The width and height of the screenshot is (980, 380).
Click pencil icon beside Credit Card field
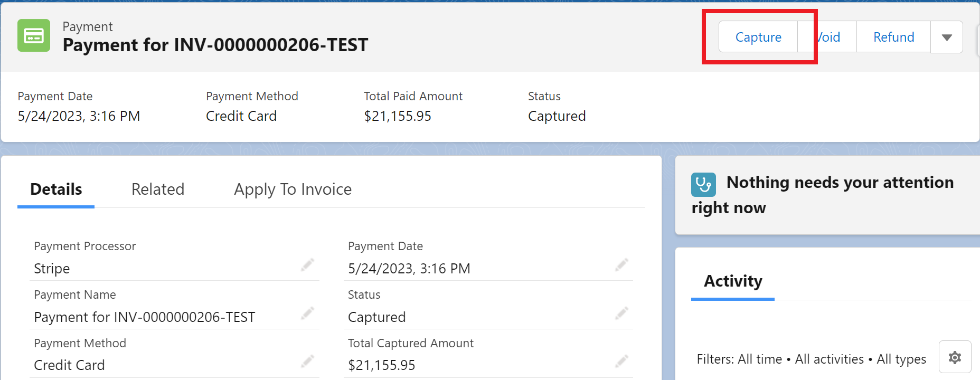coord(307,362)
